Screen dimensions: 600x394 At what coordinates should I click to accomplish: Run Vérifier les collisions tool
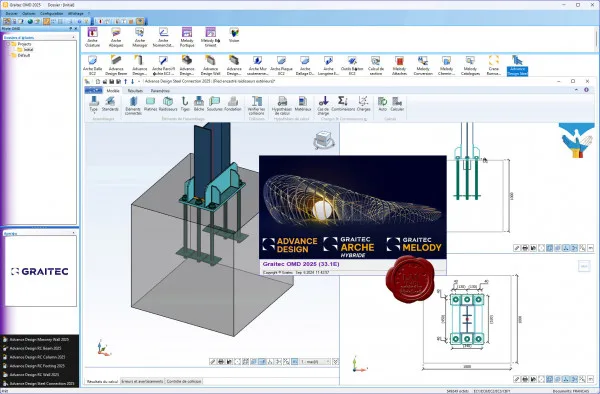pyautogui.click(x=256, y=105)
